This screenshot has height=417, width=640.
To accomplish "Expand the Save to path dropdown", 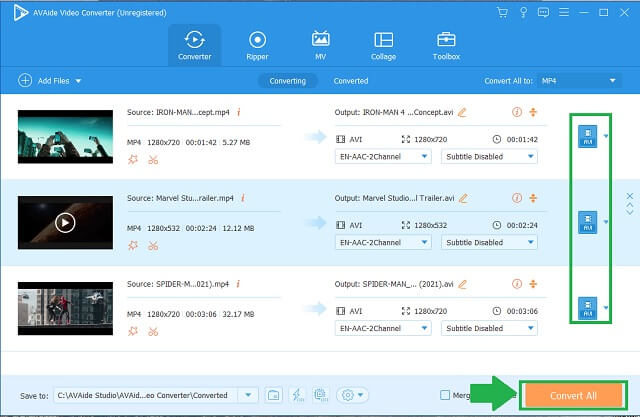I will tap(248, 395).
